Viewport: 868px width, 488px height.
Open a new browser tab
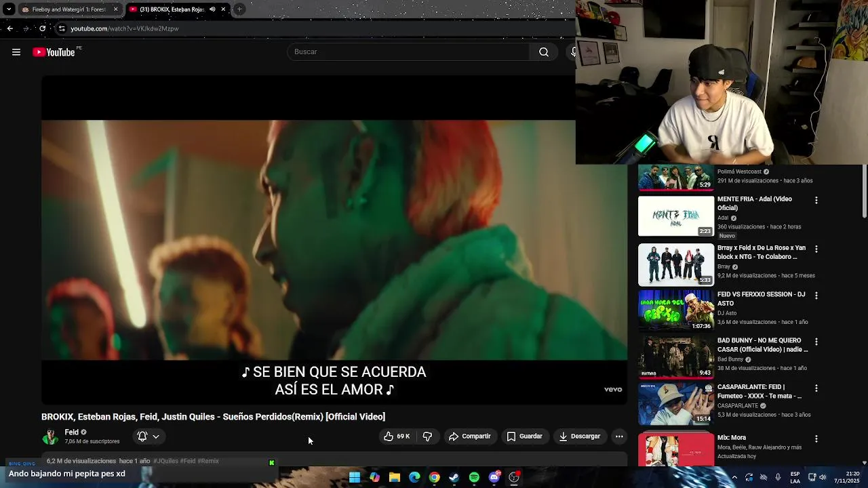pyautogui.click(x=239, y=9)
